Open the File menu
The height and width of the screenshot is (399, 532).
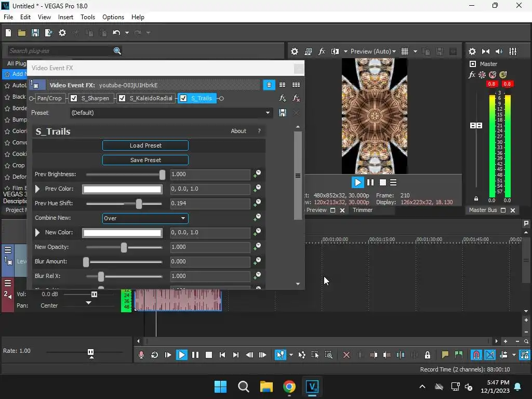coord(8,17)
